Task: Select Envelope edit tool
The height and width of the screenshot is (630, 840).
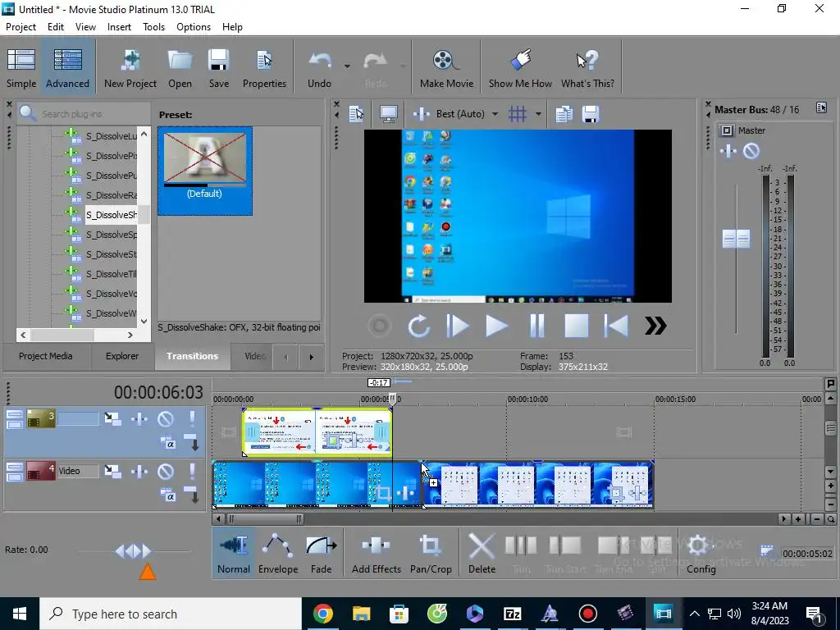Action: coord(278,554)
